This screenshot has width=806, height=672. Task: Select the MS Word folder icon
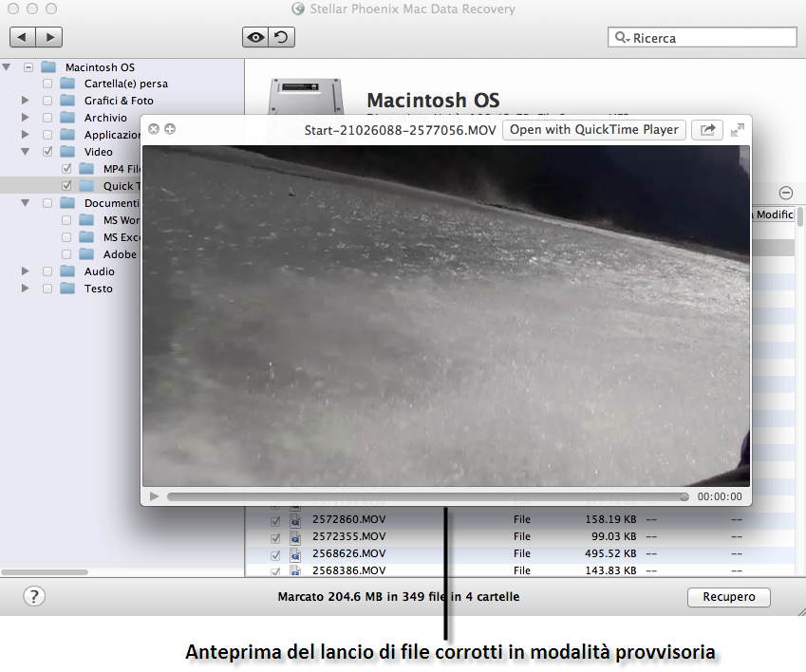click(x=86, y=219)
